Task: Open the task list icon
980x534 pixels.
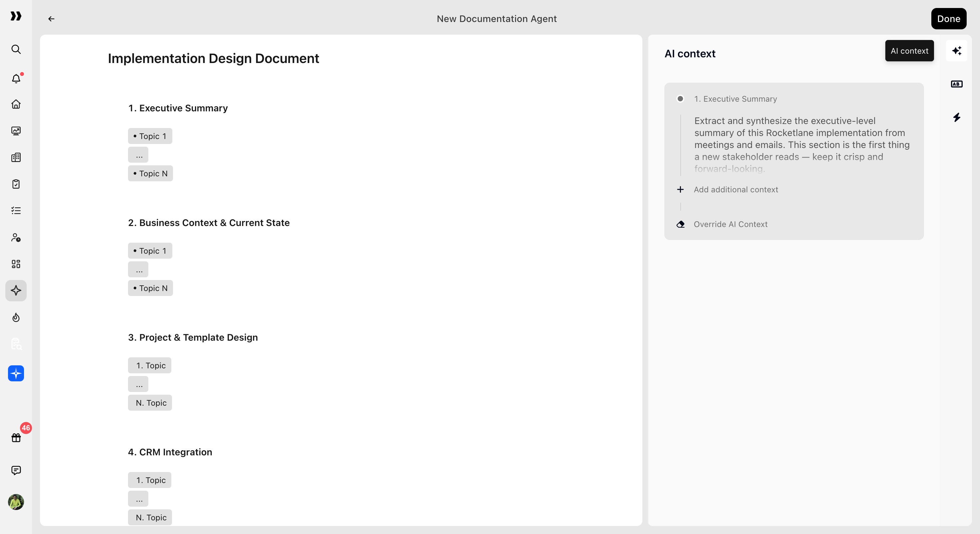Action: [16, 211]
